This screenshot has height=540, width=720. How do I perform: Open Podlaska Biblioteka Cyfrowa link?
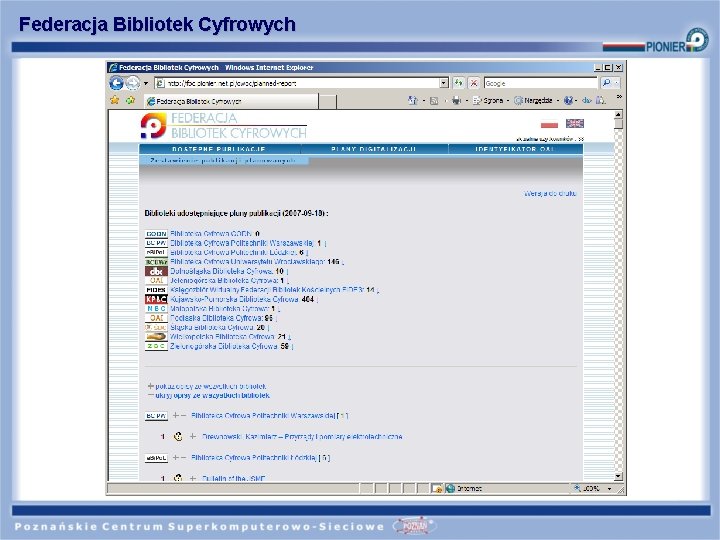click(x=216, y=318)
